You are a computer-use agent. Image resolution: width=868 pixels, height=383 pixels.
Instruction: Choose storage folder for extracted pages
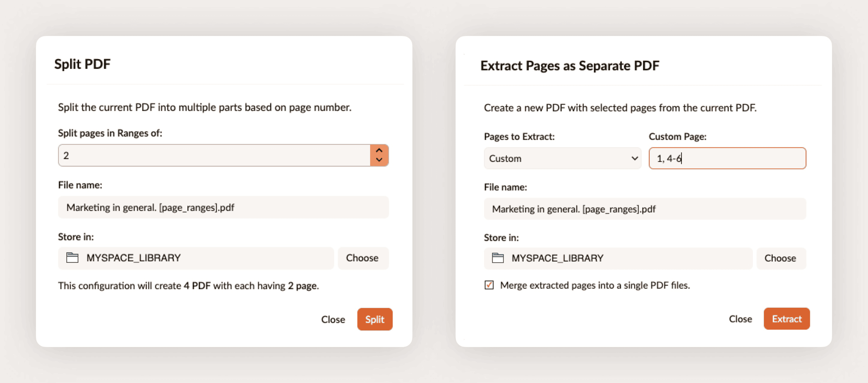[x=780, y=258]
